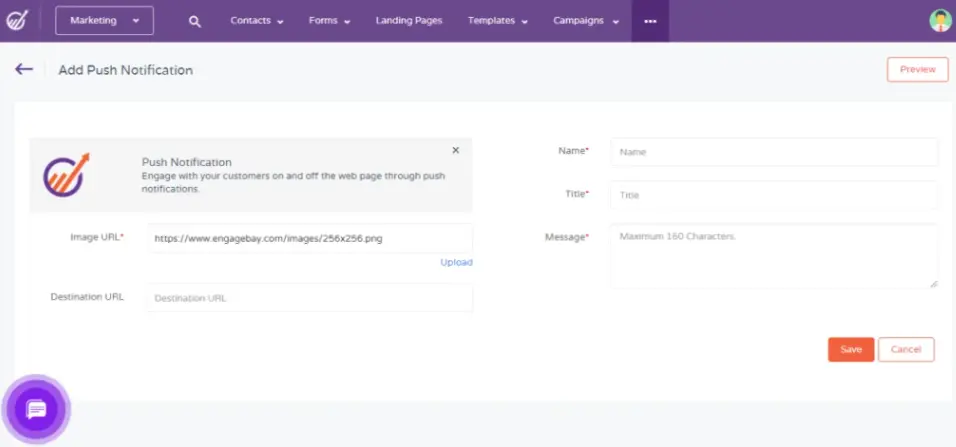This screenshot has width=956, height=447.
Task: Open the search magnifier icon
Action: click(195, 21)
